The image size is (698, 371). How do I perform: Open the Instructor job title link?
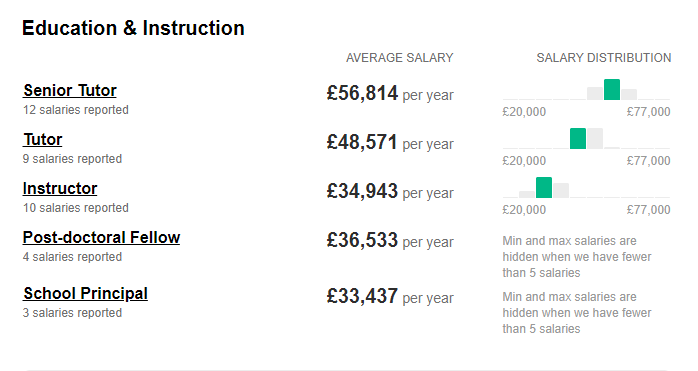point(60,188)
